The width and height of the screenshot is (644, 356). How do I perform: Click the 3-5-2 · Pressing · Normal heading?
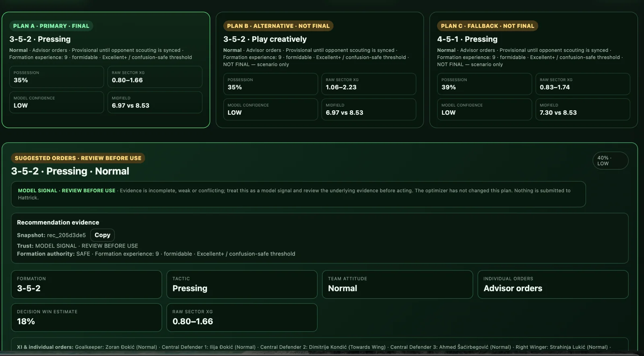(x=70, y=171)
